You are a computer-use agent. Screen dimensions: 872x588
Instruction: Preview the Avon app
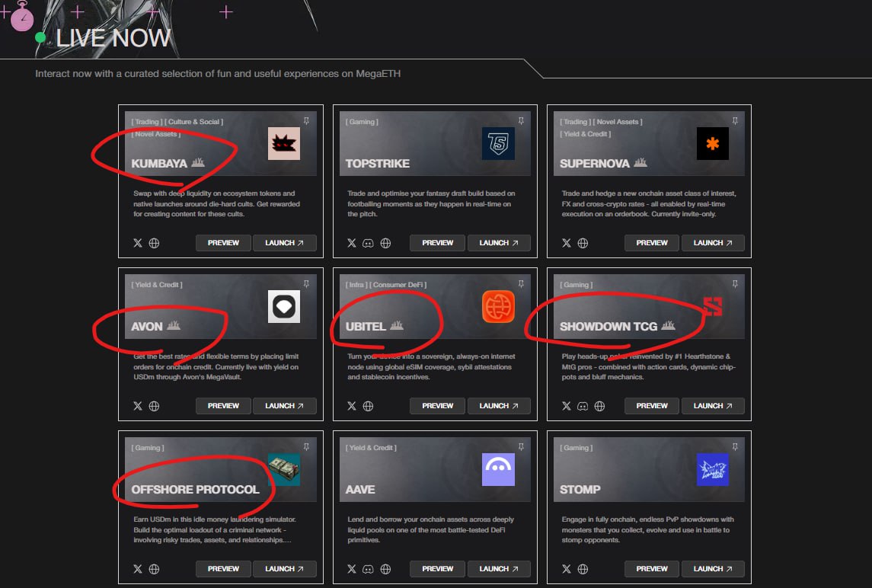223,406
